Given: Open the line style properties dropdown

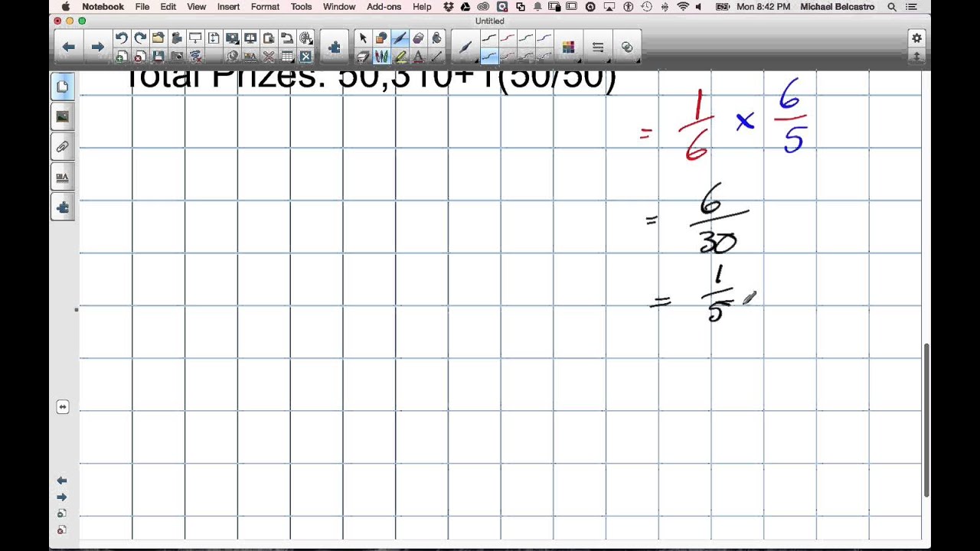Looking at the screenshot, I should [x=598, y=47].
